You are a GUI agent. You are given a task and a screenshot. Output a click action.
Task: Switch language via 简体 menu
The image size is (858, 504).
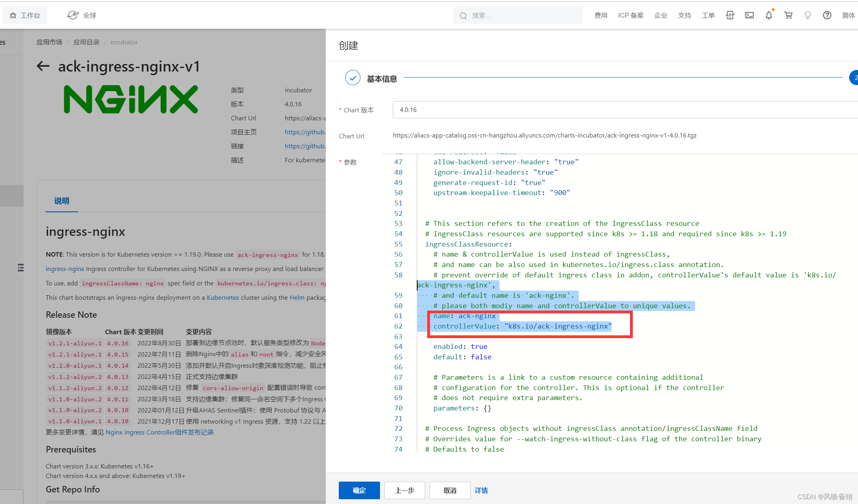(848, 16)
